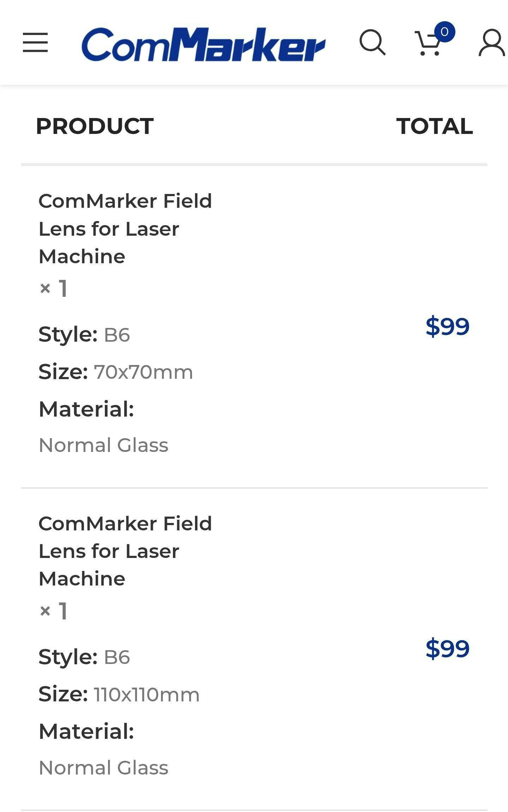The image size is (508, 812).
Task: Click the TOTAL column header
Action: coord(434,126)
